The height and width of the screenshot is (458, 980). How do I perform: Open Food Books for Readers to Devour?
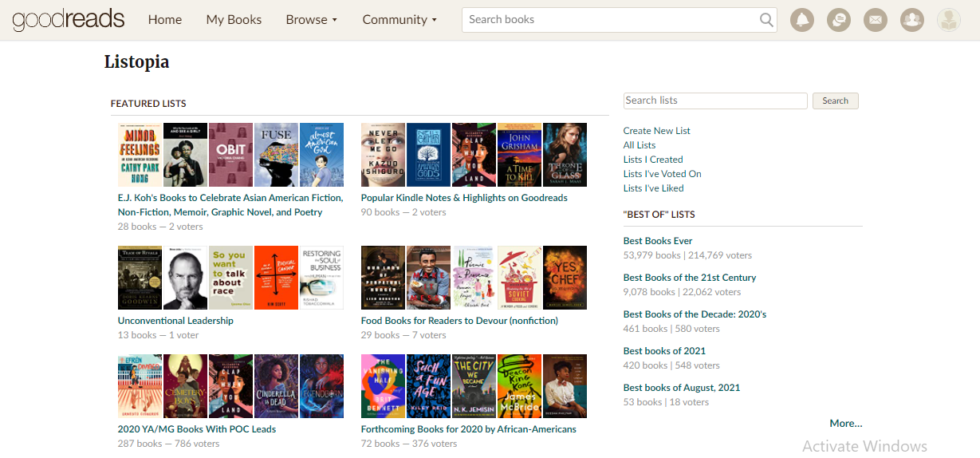click(x=459, y=321)
